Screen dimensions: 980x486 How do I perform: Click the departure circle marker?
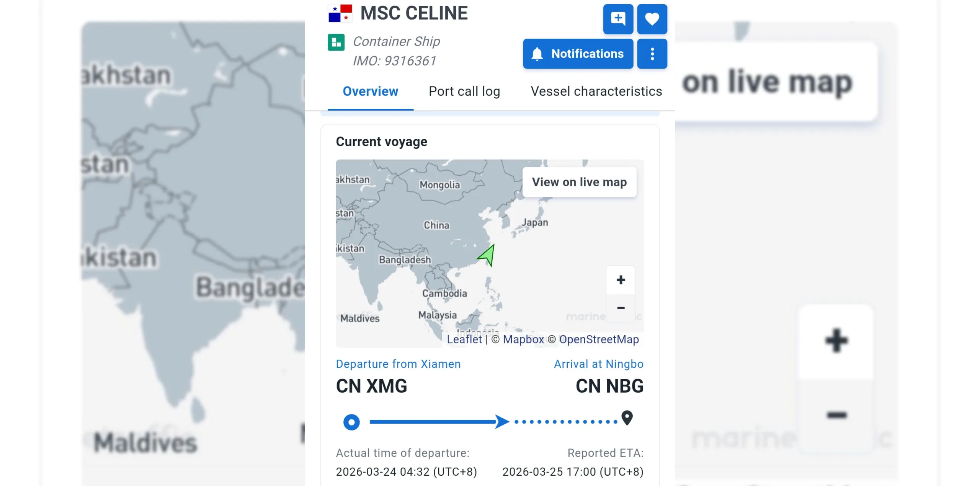[x=351, y=422]
